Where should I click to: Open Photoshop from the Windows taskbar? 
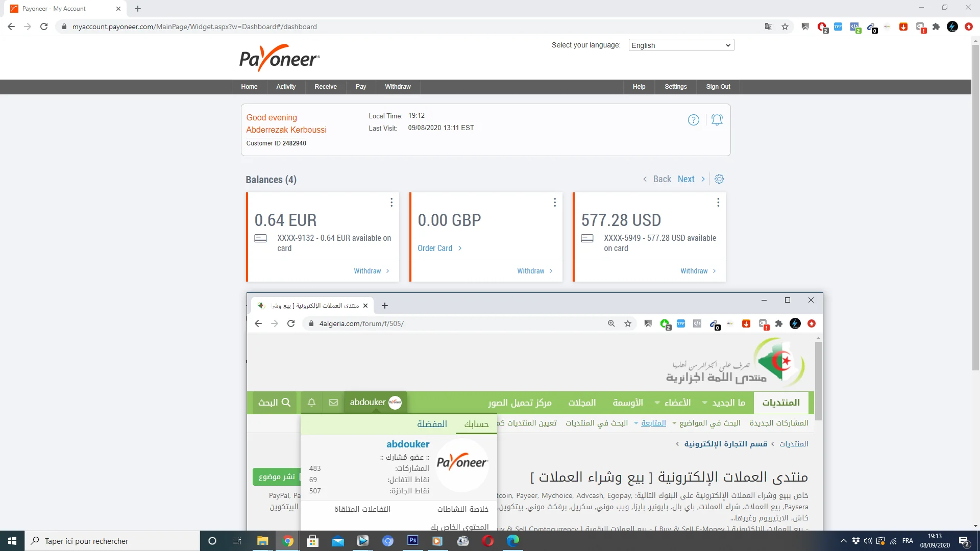click(413, 541)
